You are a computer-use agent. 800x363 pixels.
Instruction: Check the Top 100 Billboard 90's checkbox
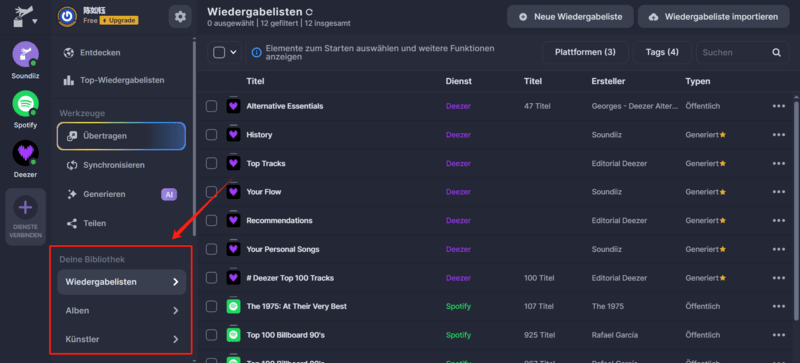211,335
